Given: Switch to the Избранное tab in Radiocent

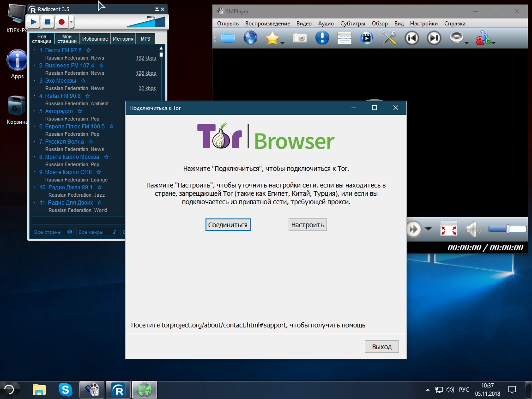Looking at the screenshot, I should pyautogui.click(x=95, y=39).
